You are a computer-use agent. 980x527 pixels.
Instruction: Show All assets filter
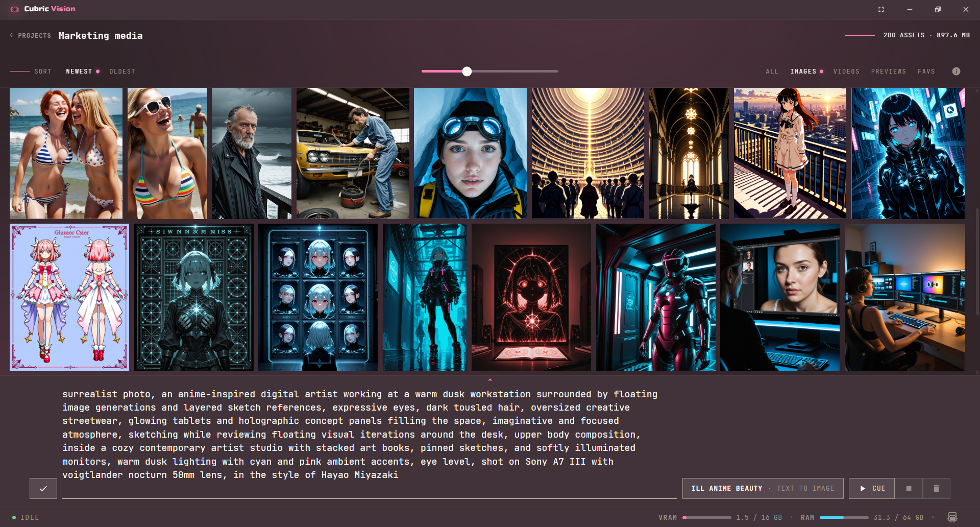(772, 71)
